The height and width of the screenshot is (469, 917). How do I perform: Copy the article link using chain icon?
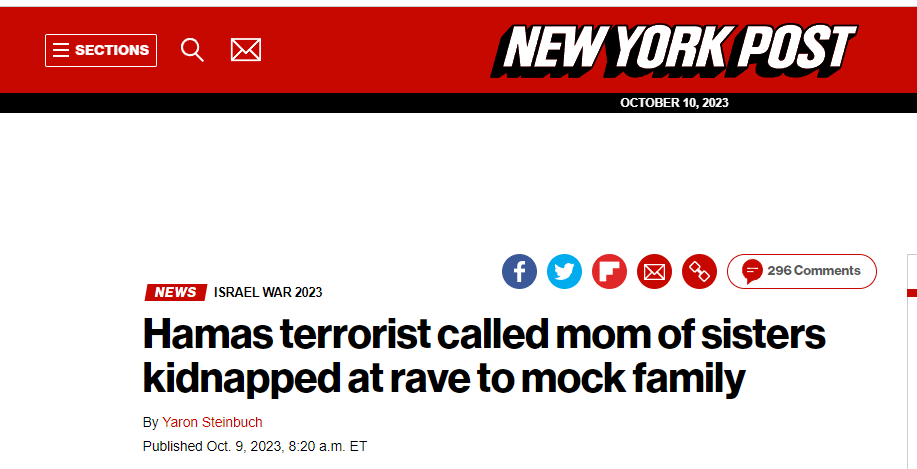[699, 271]
